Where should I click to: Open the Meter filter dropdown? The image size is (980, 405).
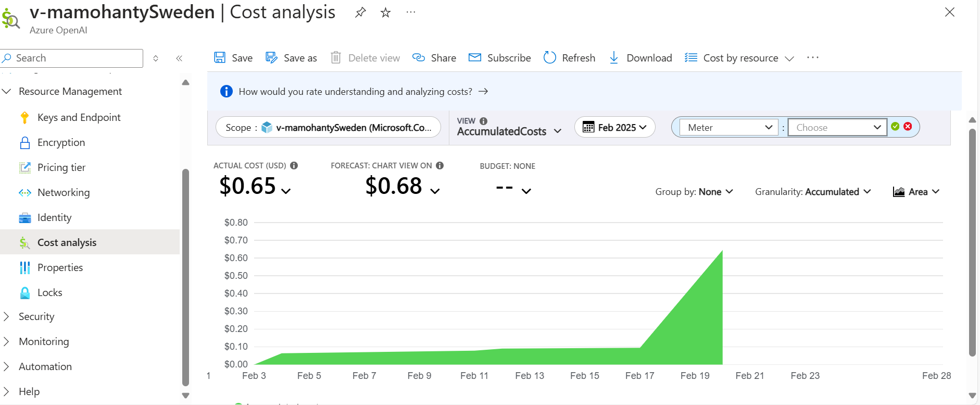[x=728, y=127]
